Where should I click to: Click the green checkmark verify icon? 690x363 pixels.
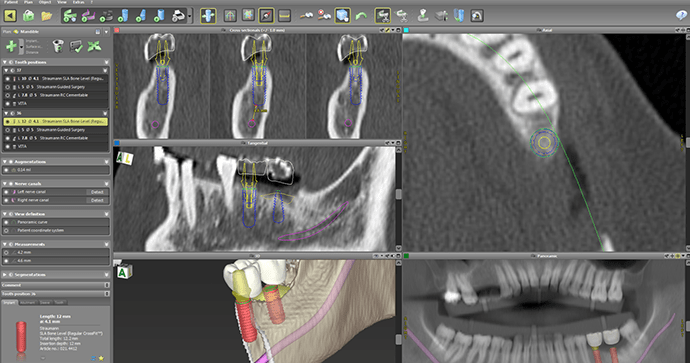point(76,46)
